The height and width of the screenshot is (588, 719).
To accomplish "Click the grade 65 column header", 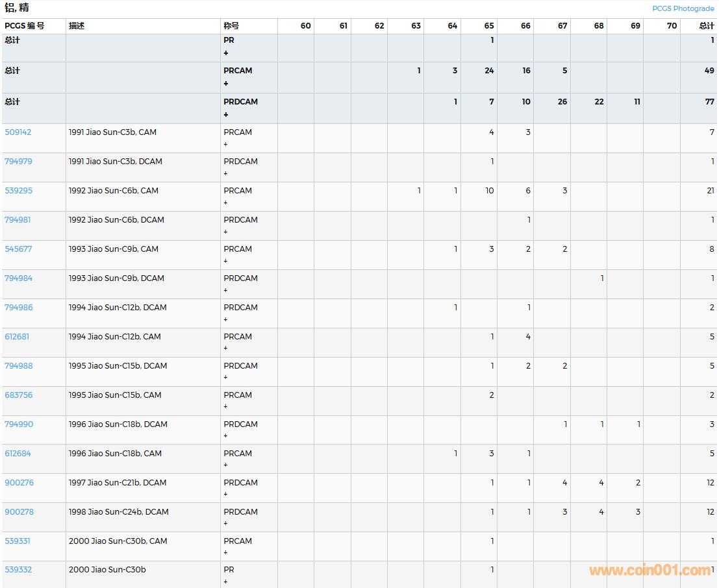I will (488, 26).
